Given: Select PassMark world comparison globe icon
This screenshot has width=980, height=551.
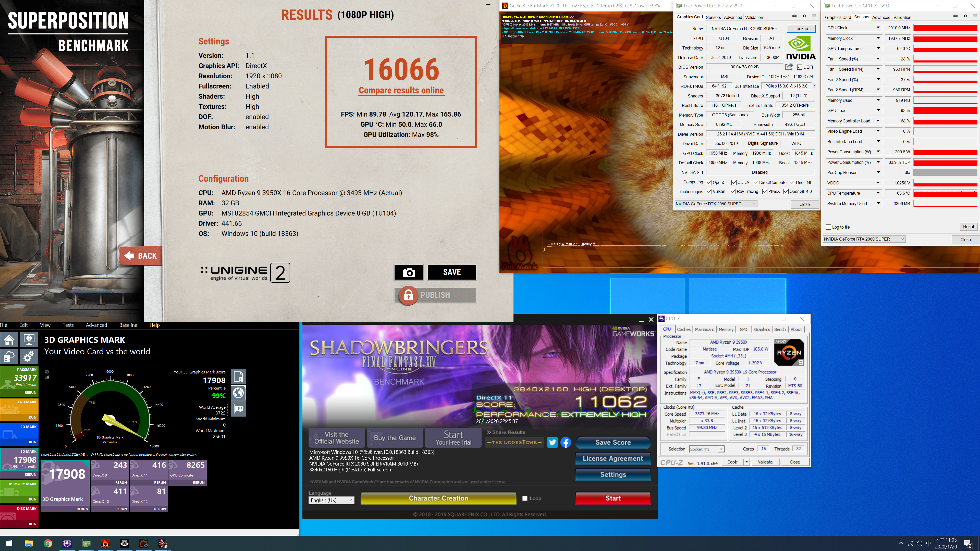Looking at the screenshot, I should tap(239, 393).
